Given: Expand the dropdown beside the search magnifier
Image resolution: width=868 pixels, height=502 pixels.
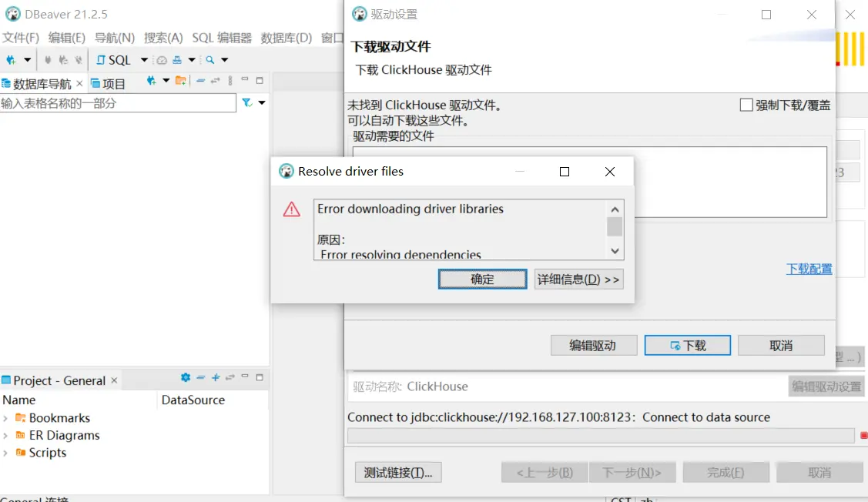Looking at the screenshot, I should click(224, 60).
